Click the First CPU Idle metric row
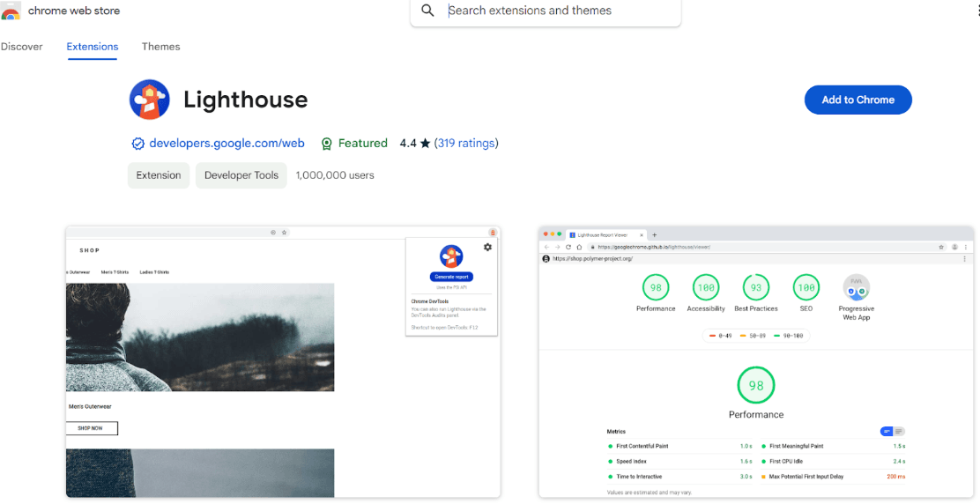The image size is (980, 504). coord(833,462)
